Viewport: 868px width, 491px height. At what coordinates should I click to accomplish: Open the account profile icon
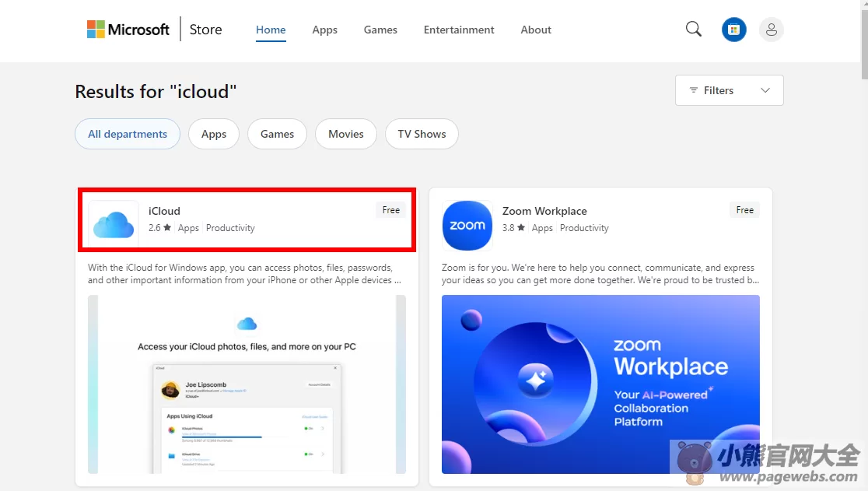point(771,30)
